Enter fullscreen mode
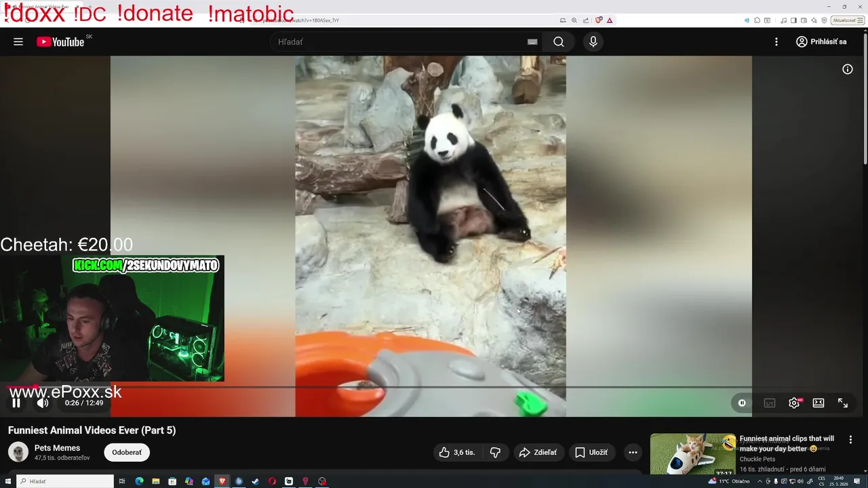The height and width of the screenshot is (488, 868). (x=843, y=403)
